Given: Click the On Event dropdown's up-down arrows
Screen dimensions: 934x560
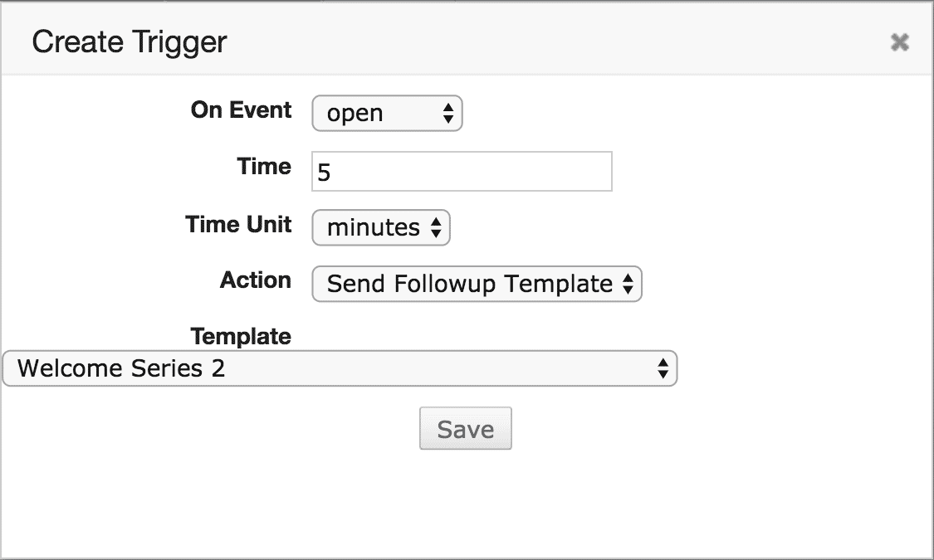Looking at the screenshot, I should coord(447,114).
